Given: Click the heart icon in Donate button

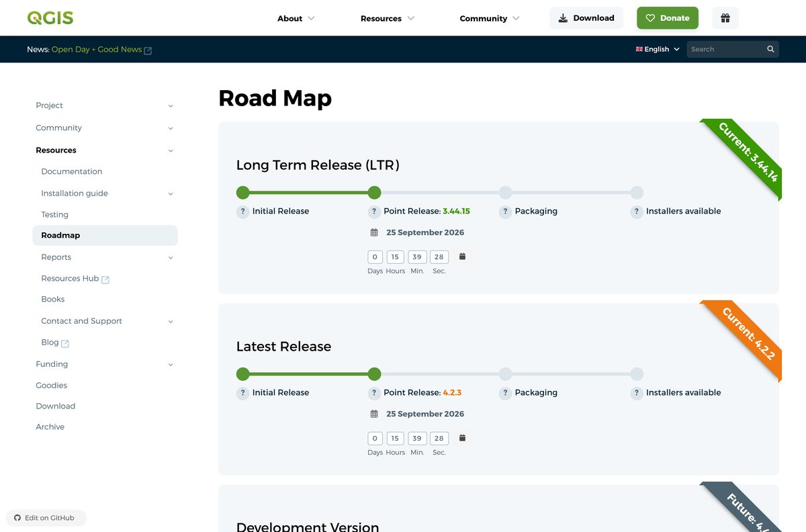Looking at the screenshot, I should point(650,18).
